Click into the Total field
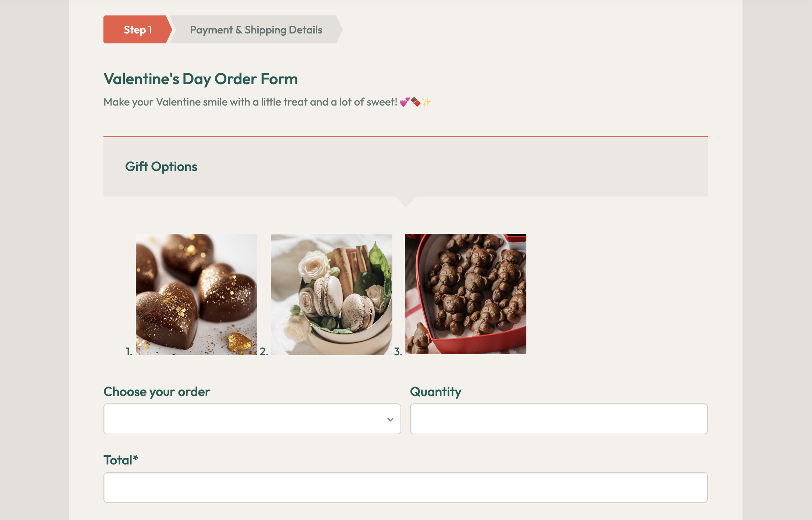Viewport: 812px width, 520px height. click(405, 487)
